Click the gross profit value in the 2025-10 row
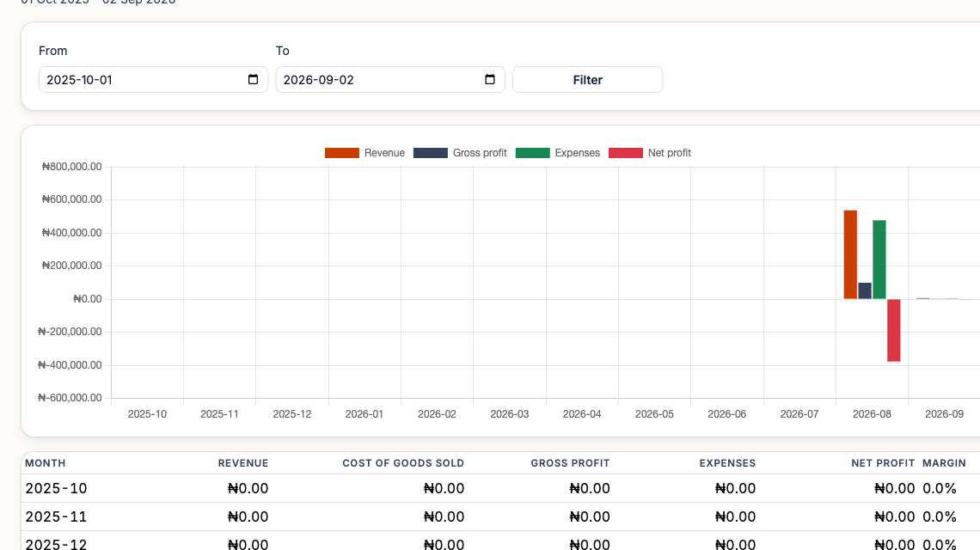This screenshot has height=550, width=980. 590,488
